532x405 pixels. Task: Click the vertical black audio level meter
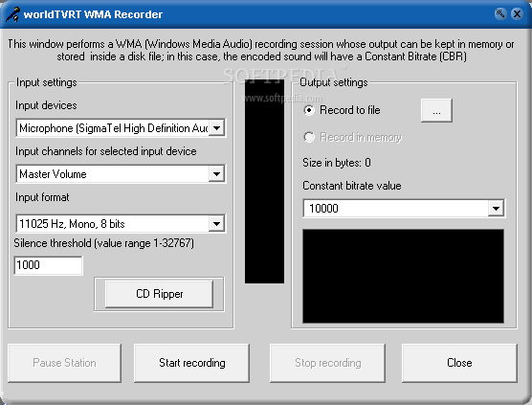coord(265,182)
